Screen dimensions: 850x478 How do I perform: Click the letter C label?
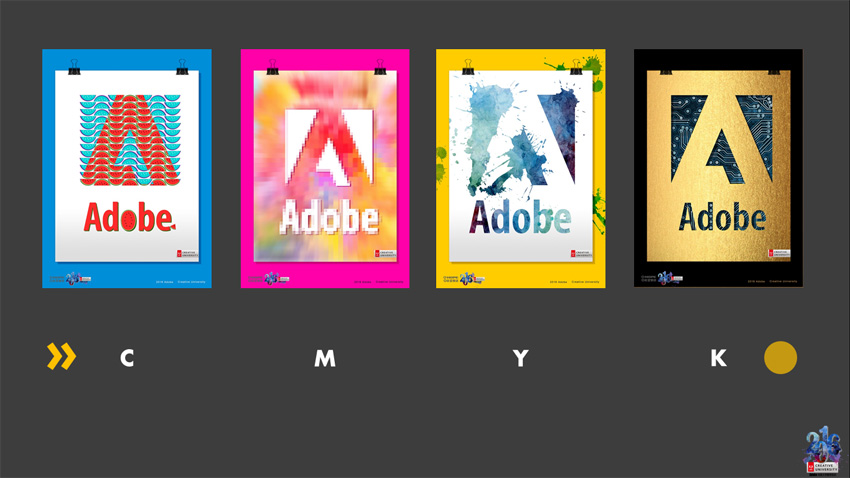127,358
